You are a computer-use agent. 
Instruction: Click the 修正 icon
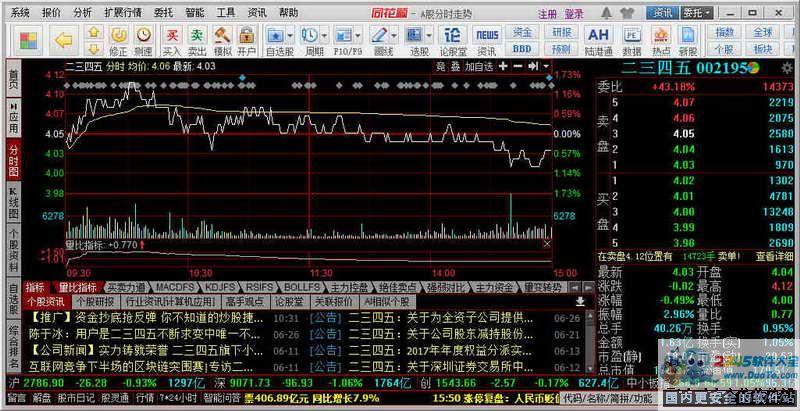click(x=118, y=41)
